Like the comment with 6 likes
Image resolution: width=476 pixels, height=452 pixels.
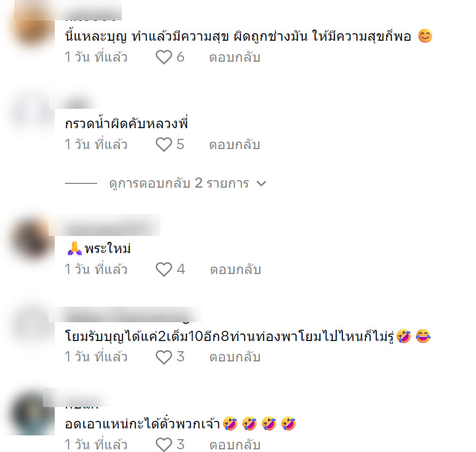pos(164,57)
